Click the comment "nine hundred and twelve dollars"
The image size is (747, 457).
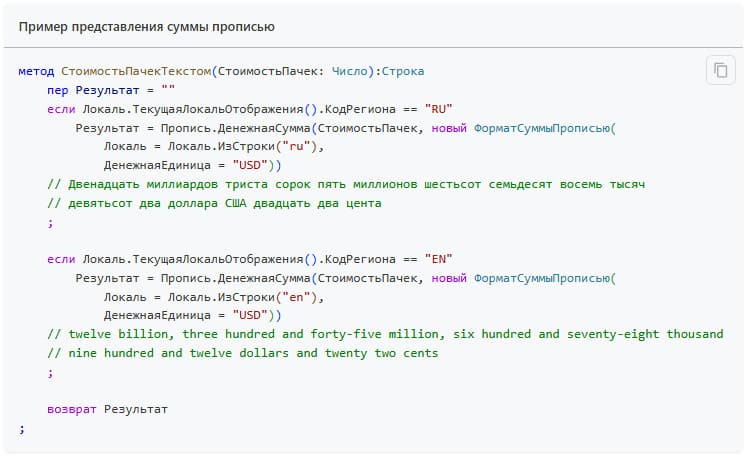pos(241,353)
